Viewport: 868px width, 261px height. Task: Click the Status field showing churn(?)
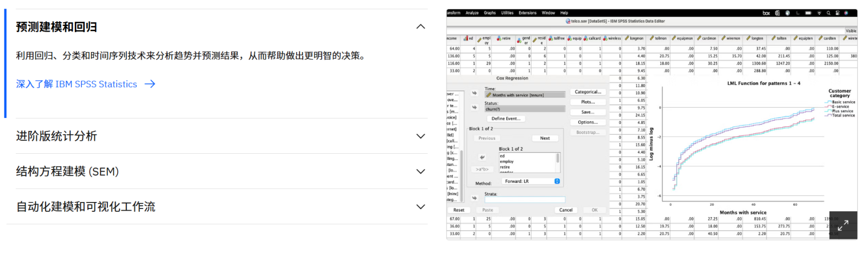pos(525,109)
